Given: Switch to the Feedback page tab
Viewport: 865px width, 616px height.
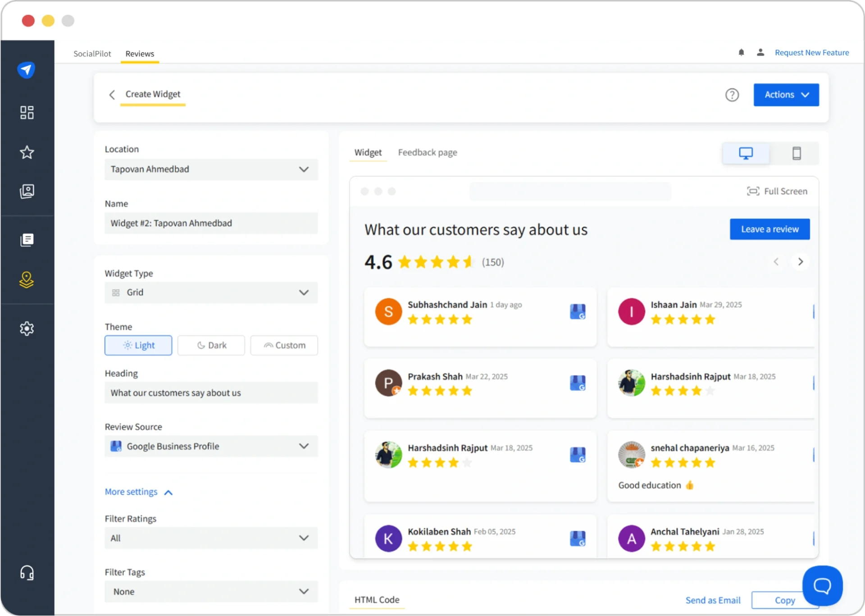Looking at the screenshot, I should [427, 152].
